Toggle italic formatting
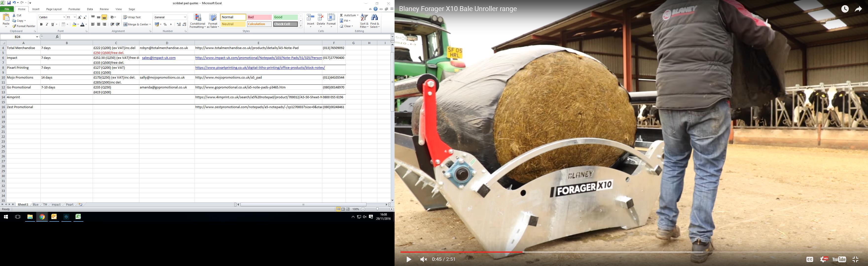This screenshot has height=266, width=868. point(47,24)
